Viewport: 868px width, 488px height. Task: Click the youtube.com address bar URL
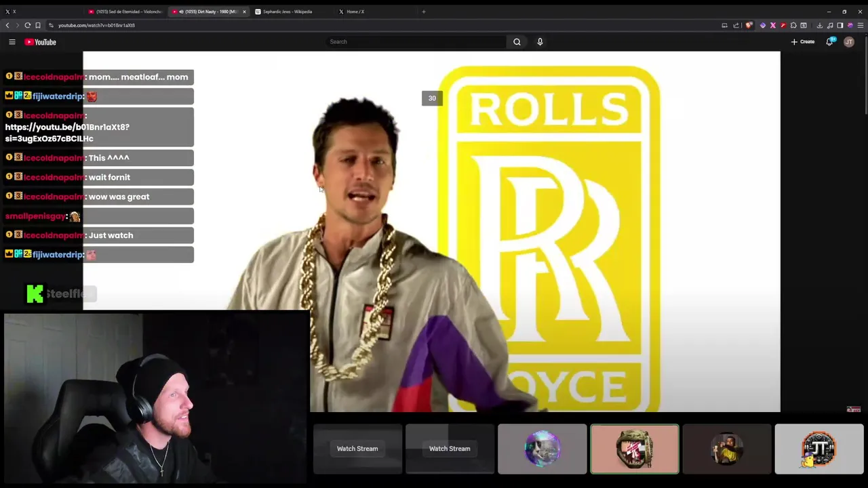96,25
